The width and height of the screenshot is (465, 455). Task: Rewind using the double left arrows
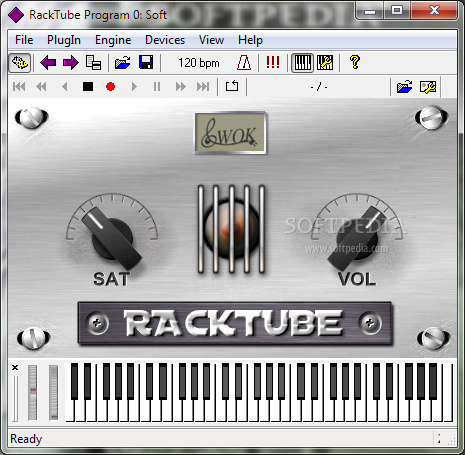[x=41, y=87]
